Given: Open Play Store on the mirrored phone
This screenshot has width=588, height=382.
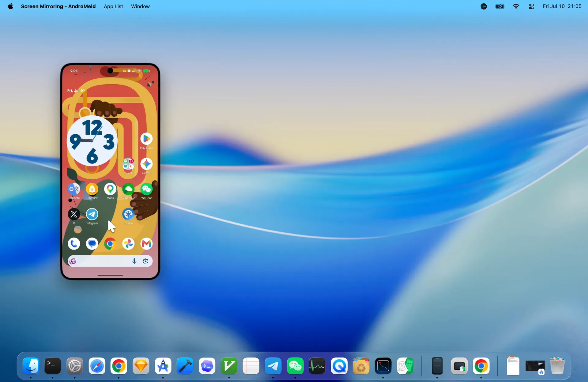Looking at the screenshot, I should 146,139.
